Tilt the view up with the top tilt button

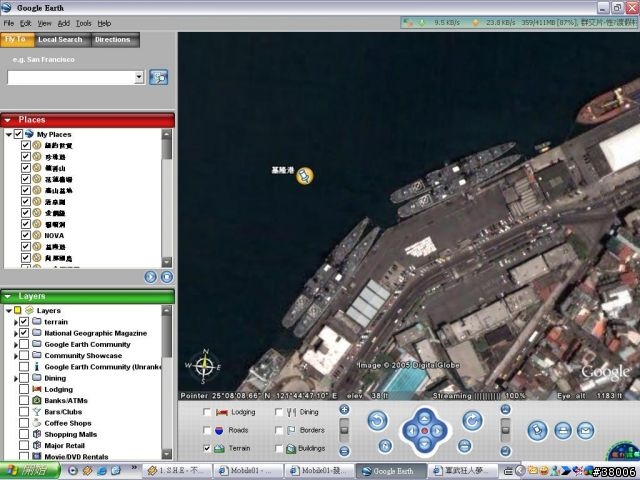[x=505, y=409]
